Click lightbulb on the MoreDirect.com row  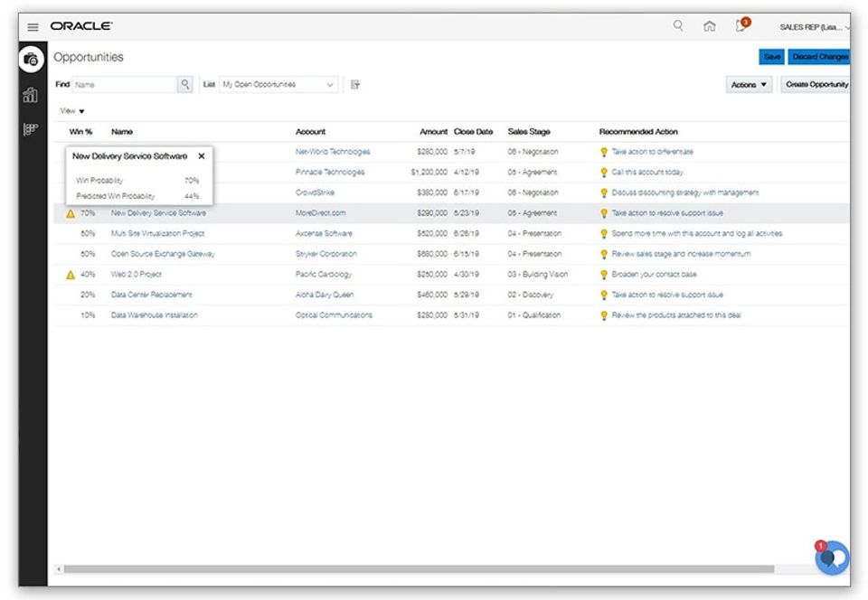(604, 213)
